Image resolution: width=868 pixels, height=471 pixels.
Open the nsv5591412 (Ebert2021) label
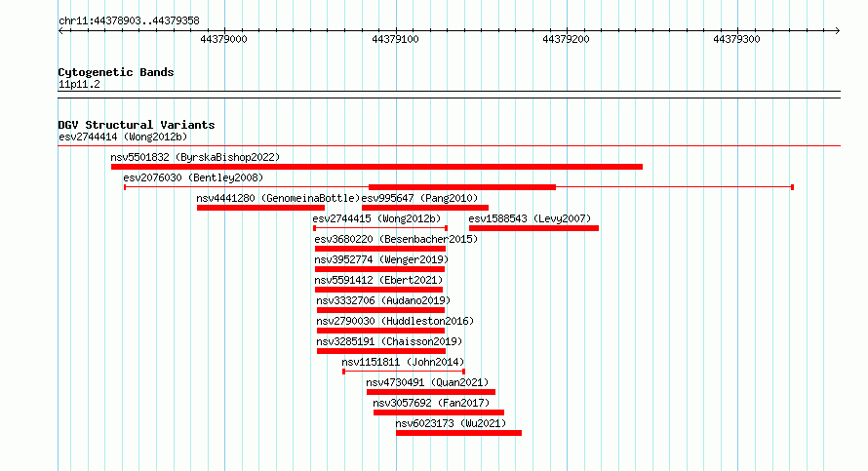[378, 280]
